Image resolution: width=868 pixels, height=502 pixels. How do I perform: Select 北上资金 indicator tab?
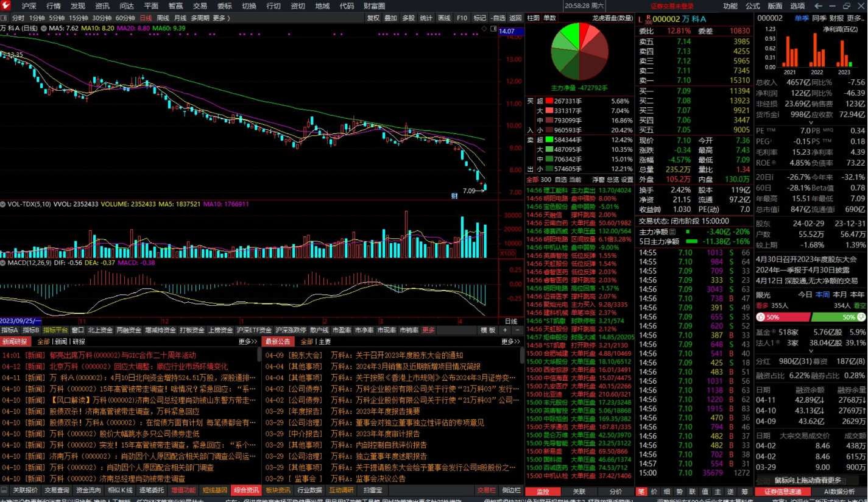point(101,330)
